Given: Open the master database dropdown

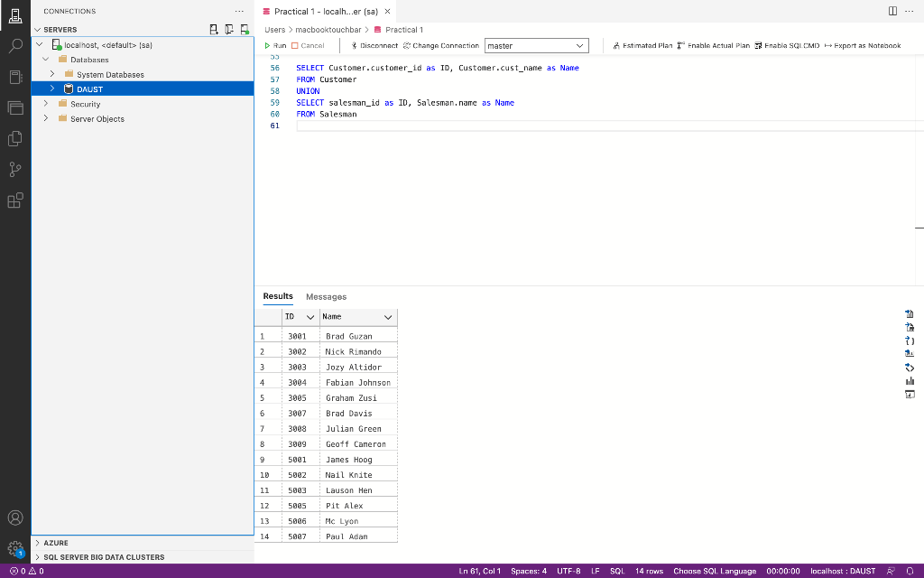Looking at the screenshot, I should (536, 45).
